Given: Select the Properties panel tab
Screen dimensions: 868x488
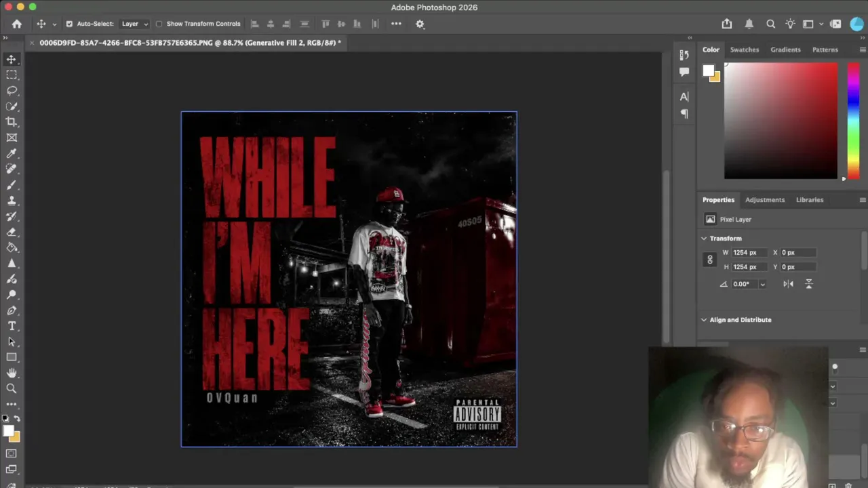Looking at the screenshot, I should pos(718,200).
